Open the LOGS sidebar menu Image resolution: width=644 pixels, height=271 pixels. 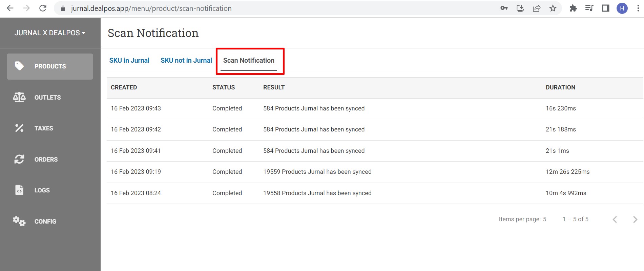click(50, 190)
